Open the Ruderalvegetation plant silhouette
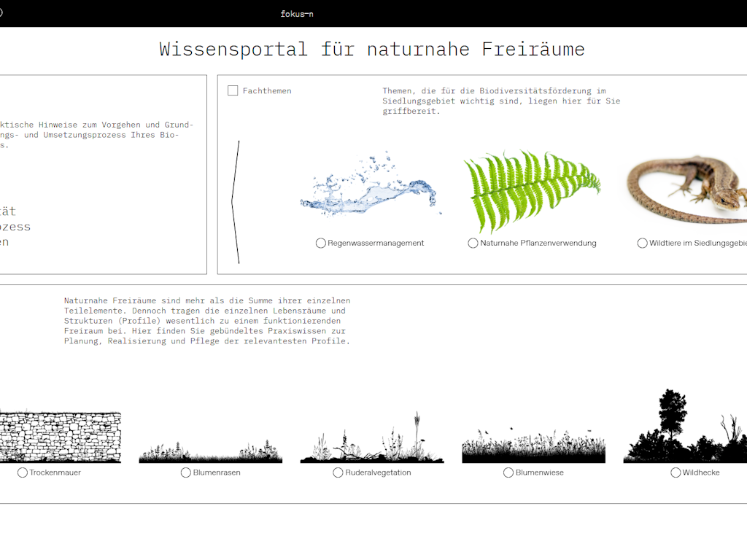 click(x=371, y=438)
